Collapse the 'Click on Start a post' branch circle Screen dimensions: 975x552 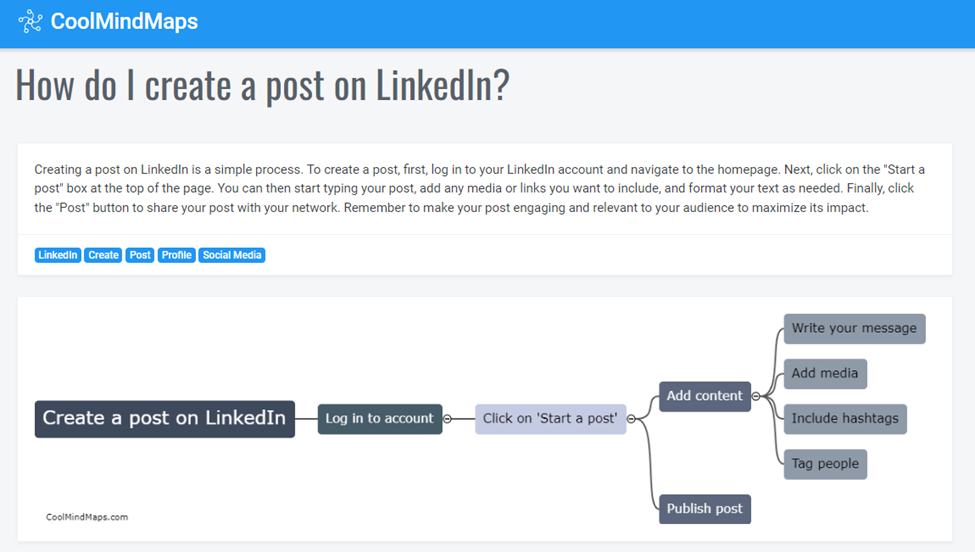[631, 419]
